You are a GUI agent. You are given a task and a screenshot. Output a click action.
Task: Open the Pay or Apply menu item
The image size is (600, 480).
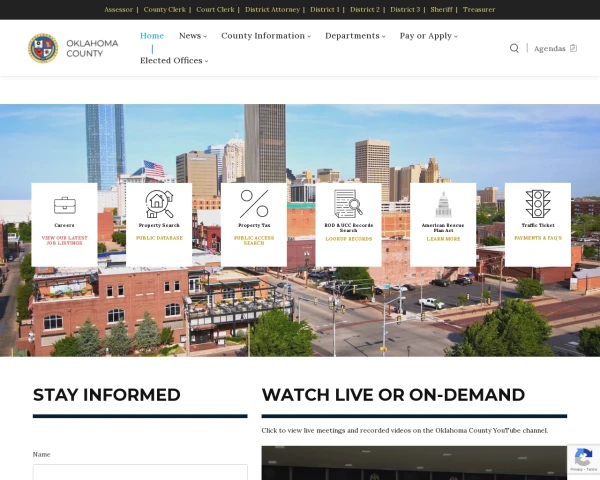click(x=426, y=36)
